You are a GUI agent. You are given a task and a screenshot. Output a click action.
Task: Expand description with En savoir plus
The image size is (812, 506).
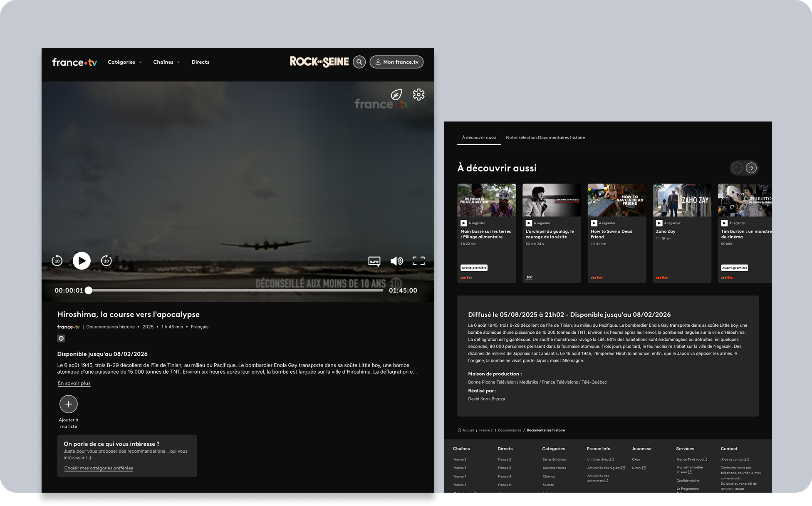(74, 383)
